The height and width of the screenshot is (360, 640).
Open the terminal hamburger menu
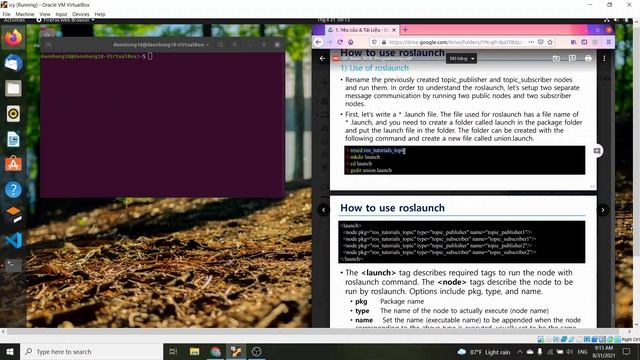235,44
